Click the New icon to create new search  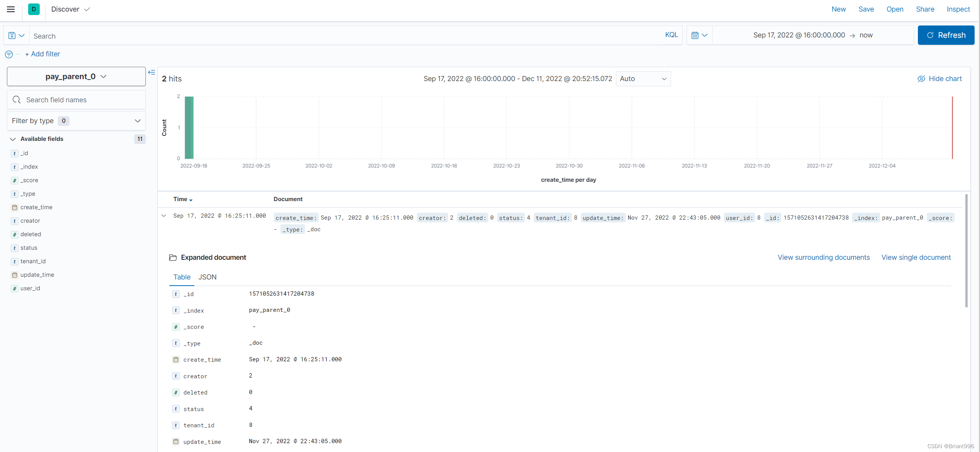pyautogui.click(x=839, y=9)
